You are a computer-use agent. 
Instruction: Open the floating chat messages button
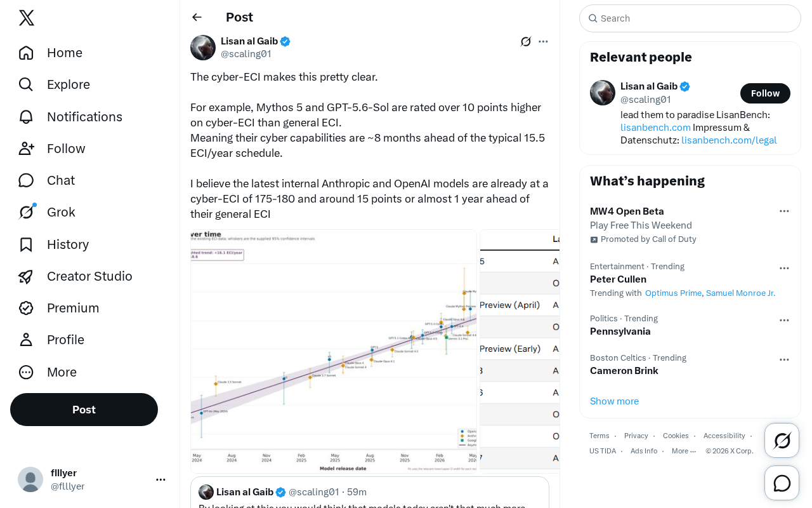tap(782, 483)
